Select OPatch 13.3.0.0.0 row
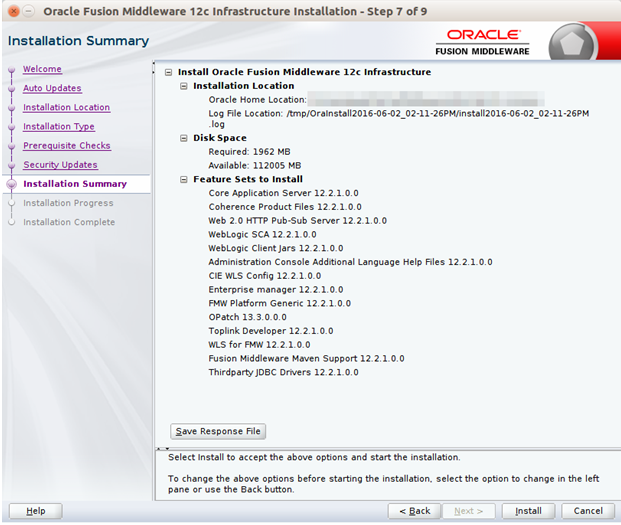621x525 pixels. (x=248, y=317)
